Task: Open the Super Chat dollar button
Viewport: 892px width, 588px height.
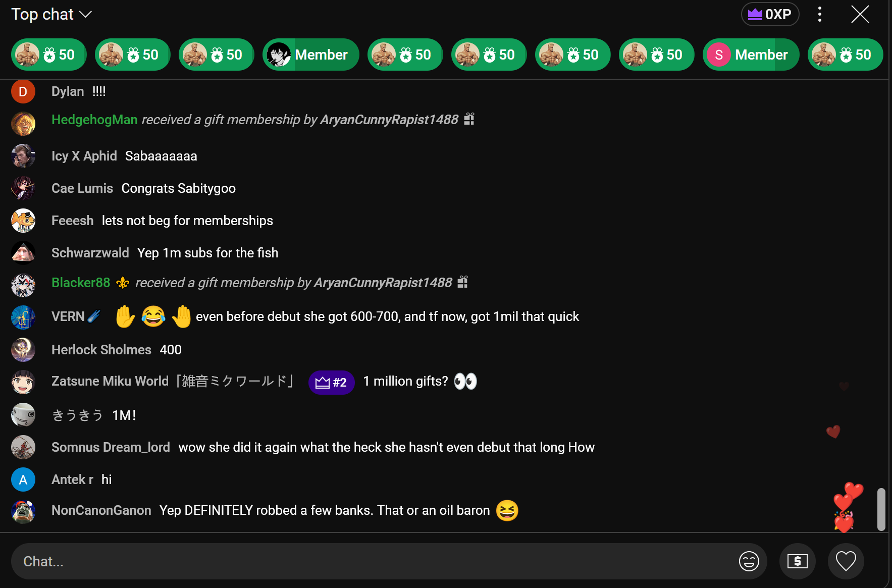Action: tap(797, 561)
